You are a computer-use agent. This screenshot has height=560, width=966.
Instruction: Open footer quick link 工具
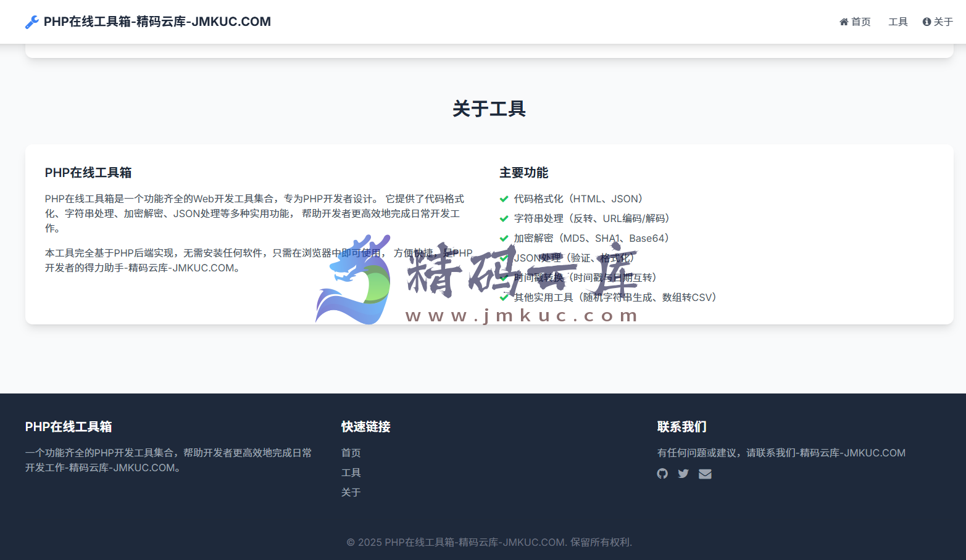click(351, 472)
